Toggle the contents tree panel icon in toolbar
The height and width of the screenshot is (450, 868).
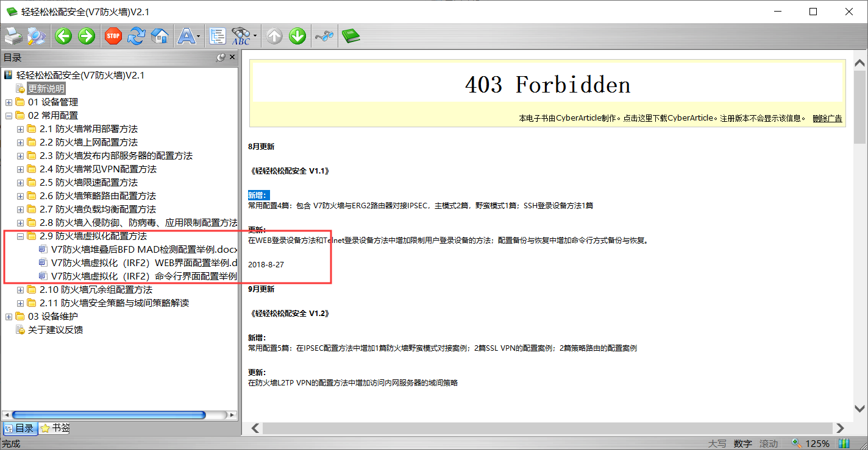pos(218,37)
